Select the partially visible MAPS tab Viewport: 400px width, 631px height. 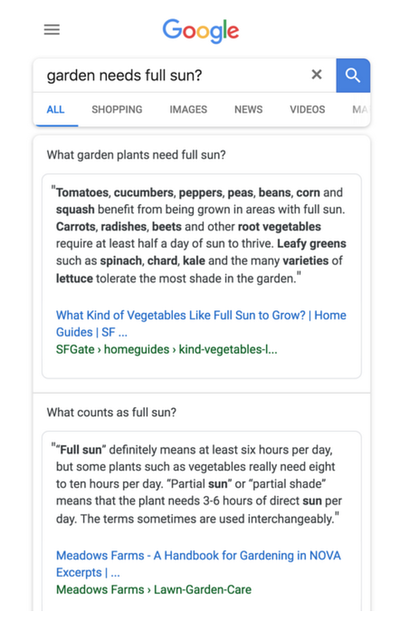pos(360,109)
